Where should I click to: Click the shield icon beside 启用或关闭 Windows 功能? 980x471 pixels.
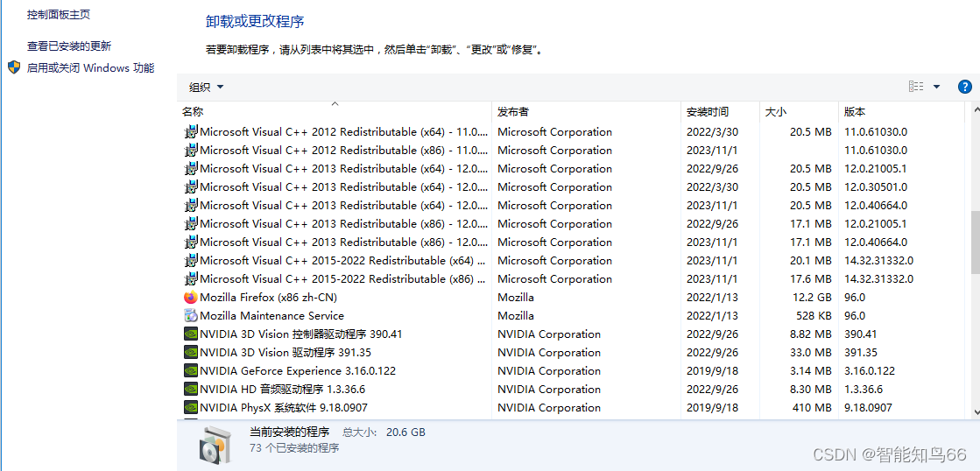point(14,67)
